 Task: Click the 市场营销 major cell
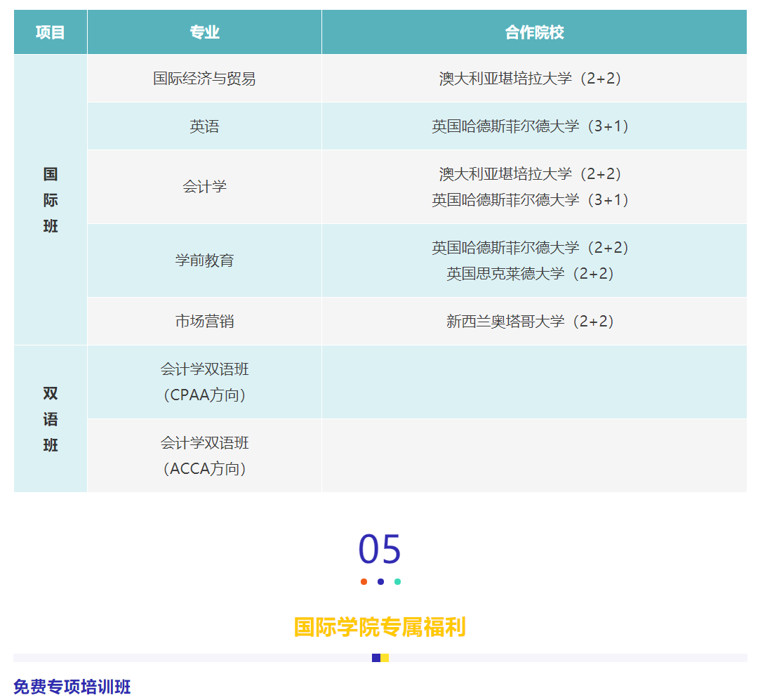204,322
